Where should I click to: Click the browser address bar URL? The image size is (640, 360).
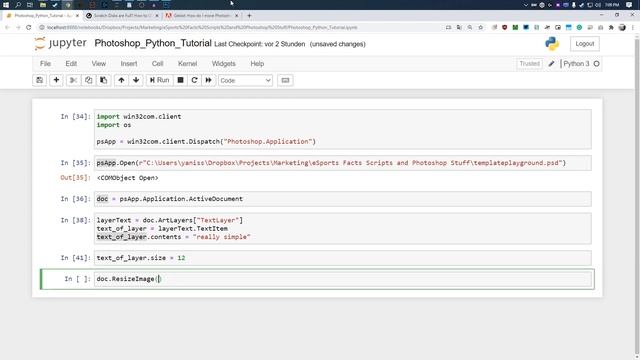tap(202, 27)
